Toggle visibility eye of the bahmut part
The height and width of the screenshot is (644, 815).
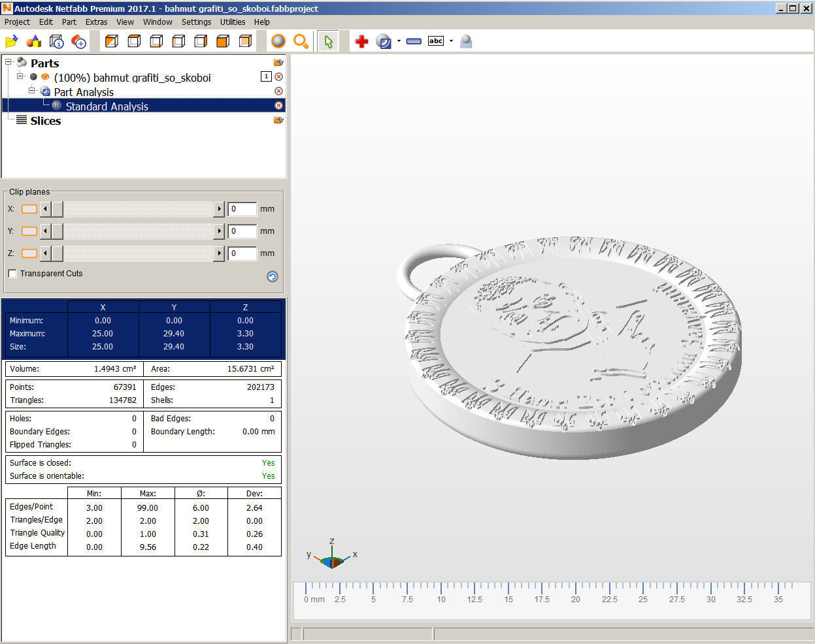[45, 77]
